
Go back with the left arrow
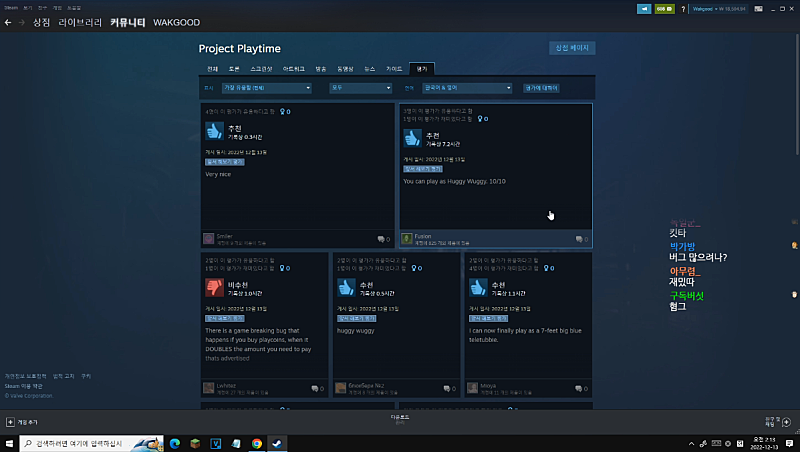click(x=8, y=22)
